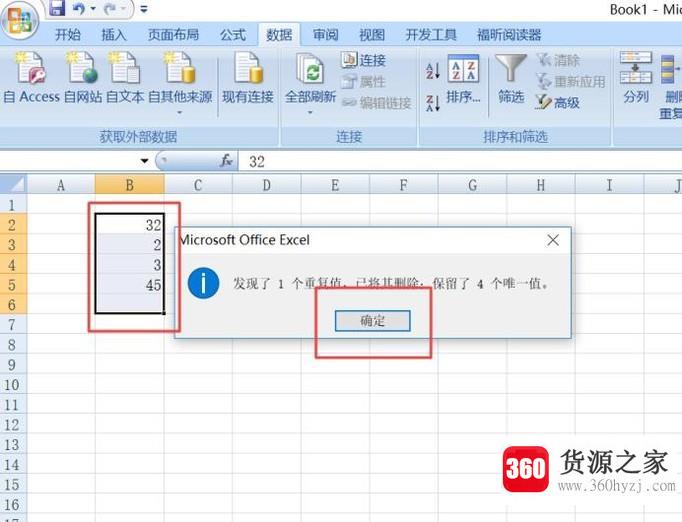
Task: Select row 7 header
Action: (x=13, y=325)
